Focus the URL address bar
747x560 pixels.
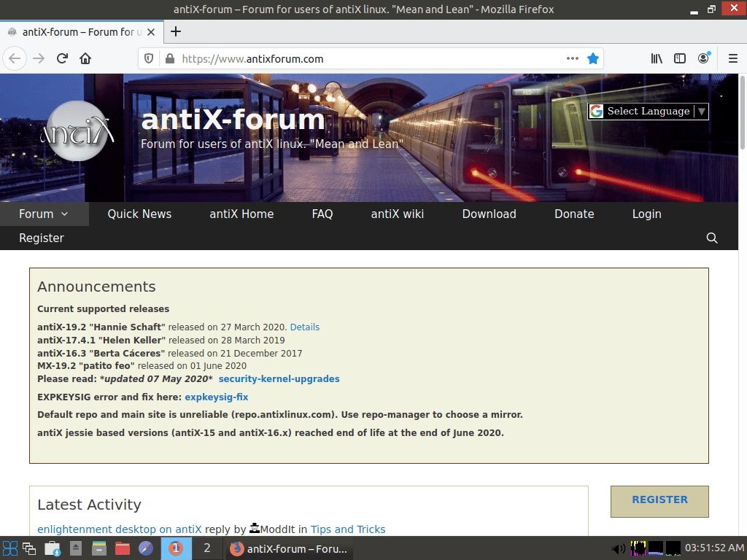pos(371,58)
